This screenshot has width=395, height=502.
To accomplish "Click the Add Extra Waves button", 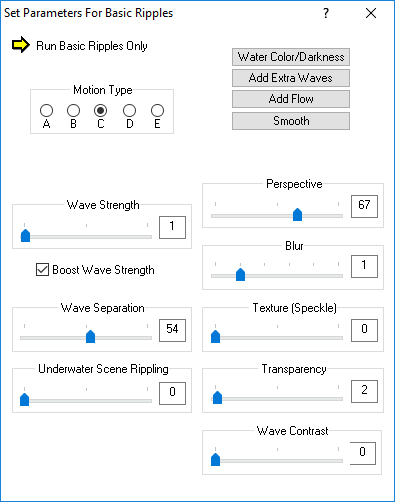I will tap(291, 78).
